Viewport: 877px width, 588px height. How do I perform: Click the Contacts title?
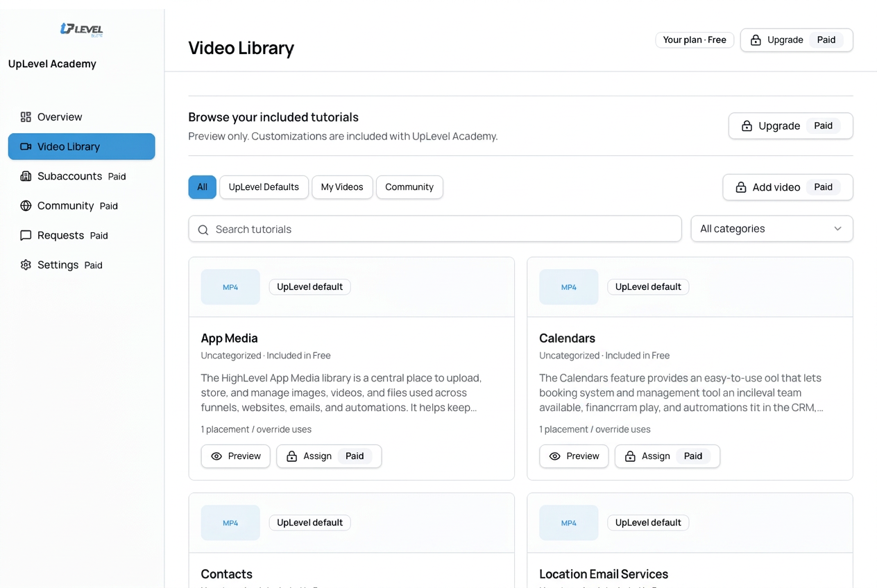(226, 574)
